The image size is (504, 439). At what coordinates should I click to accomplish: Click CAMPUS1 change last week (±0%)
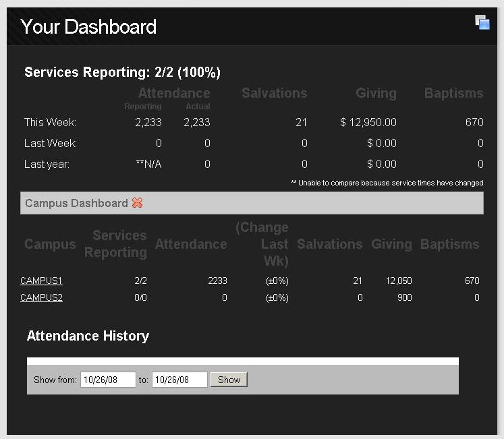pos(277,281)
